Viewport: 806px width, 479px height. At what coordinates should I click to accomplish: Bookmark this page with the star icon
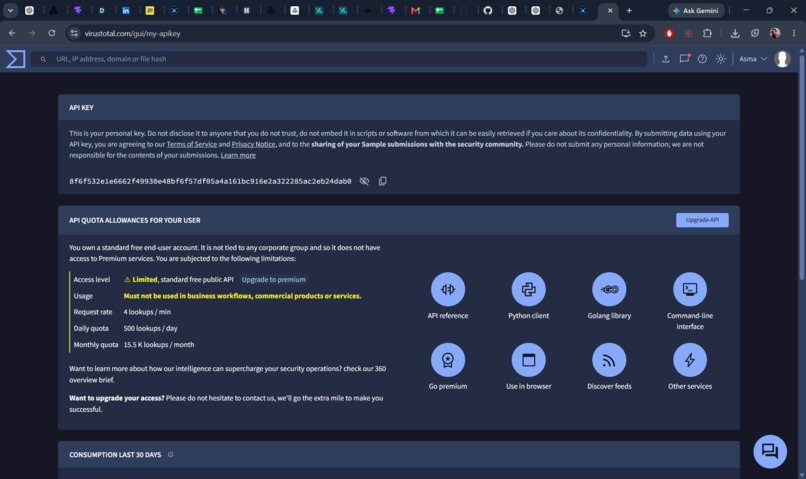[x=643, y=33]
